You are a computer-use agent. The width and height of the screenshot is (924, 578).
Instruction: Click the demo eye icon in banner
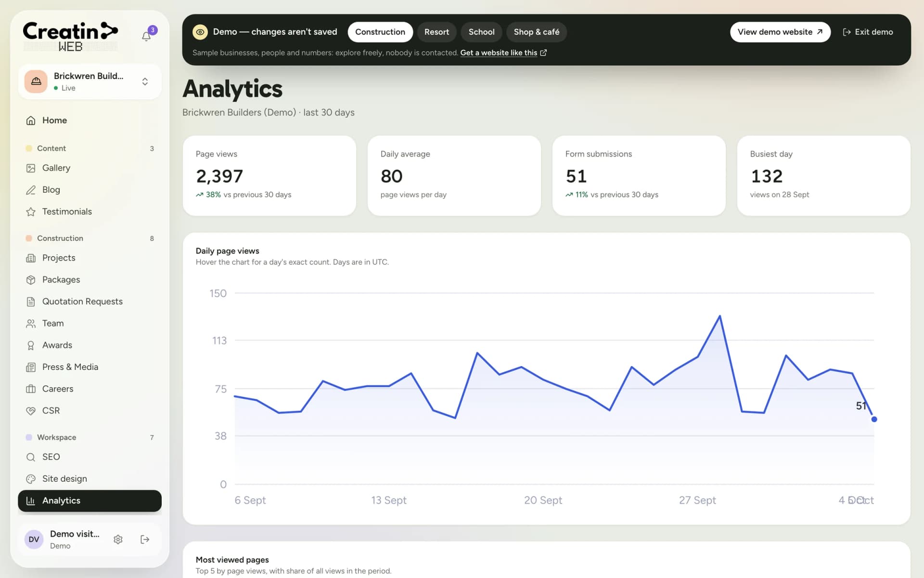click(200, 32)
